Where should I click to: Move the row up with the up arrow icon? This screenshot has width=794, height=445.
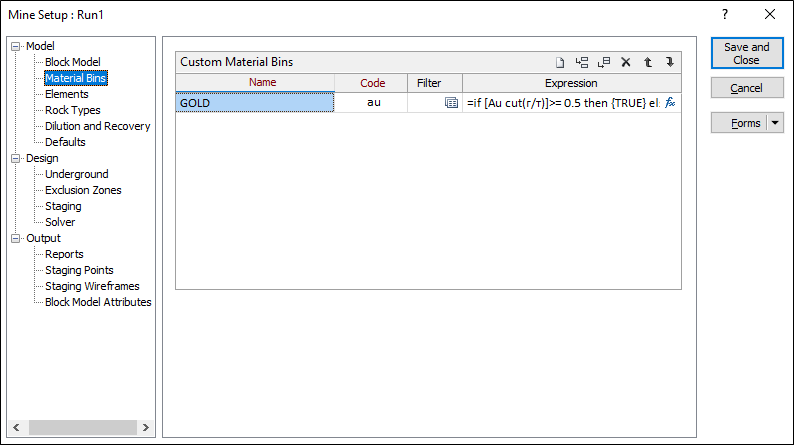point(648,62)
